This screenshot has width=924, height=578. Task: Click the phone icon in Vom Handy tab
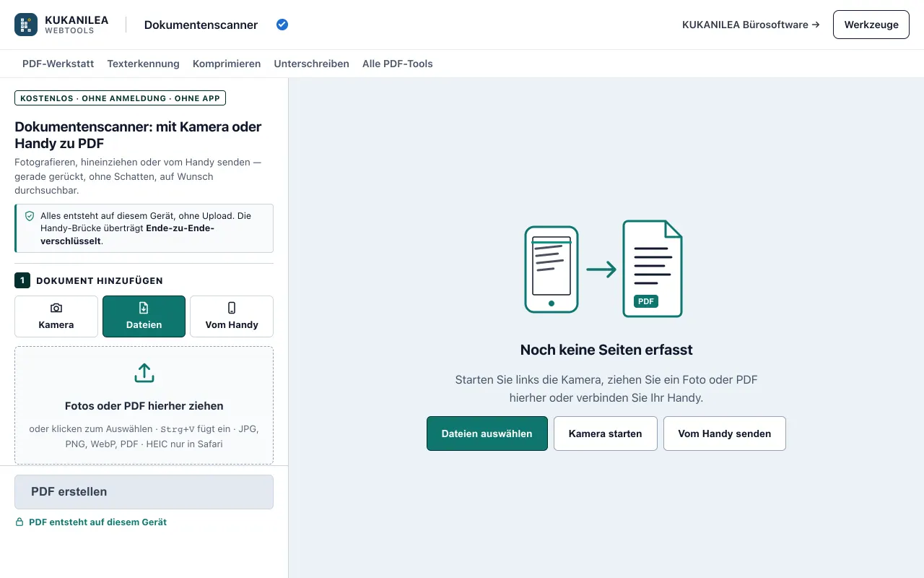click(x=232, y=308)
